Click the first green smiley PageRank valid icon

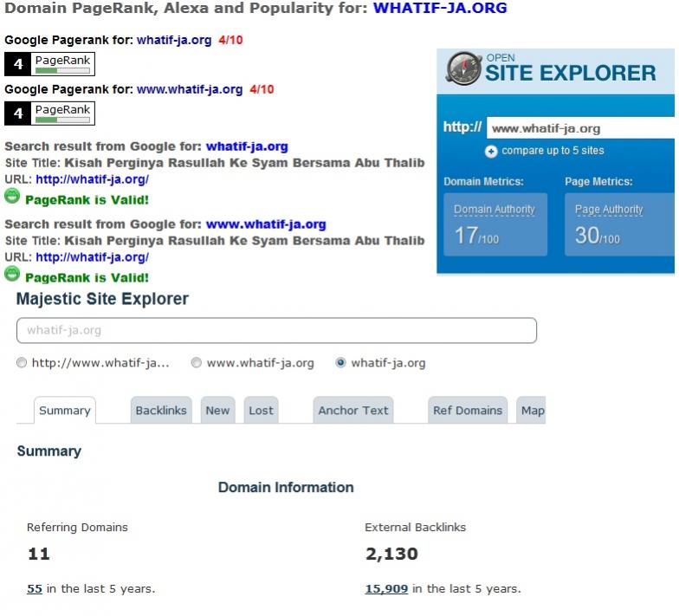point(12,196)
